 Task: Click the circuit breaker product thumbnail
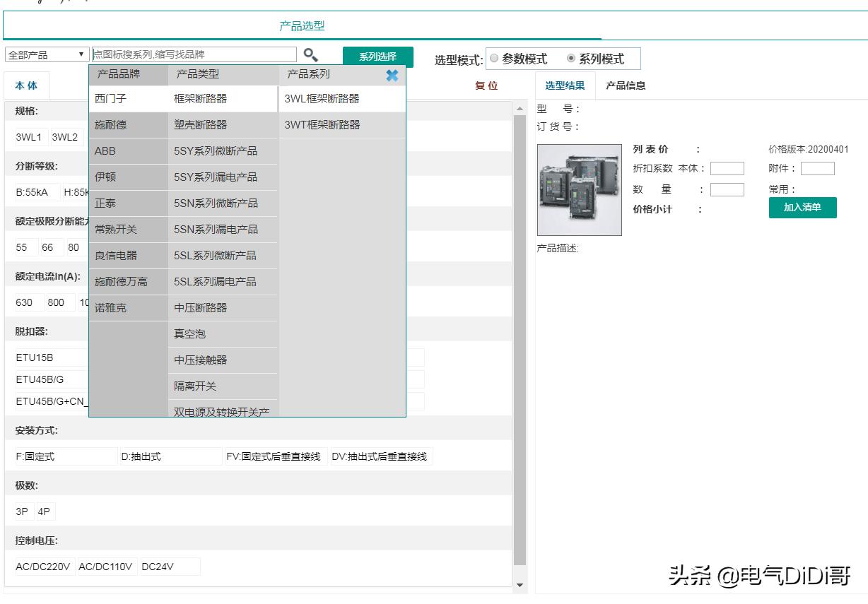tap(579, 190)
